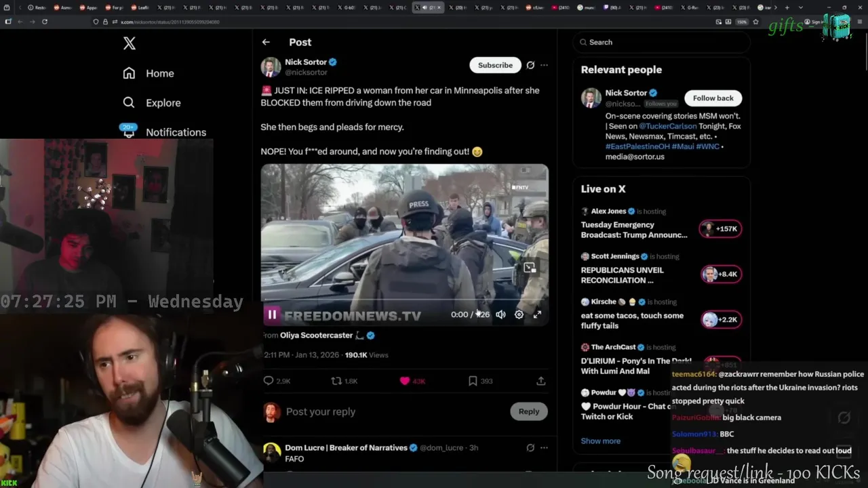Seek on the video progress bar
868x488 pixels.
click(x=405, y=300)
